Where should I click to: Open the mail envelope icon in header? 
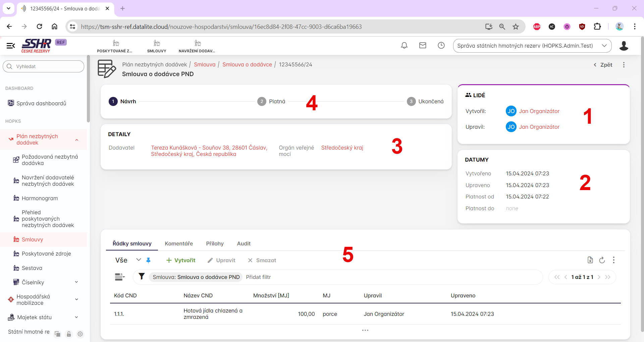[423, 46]
